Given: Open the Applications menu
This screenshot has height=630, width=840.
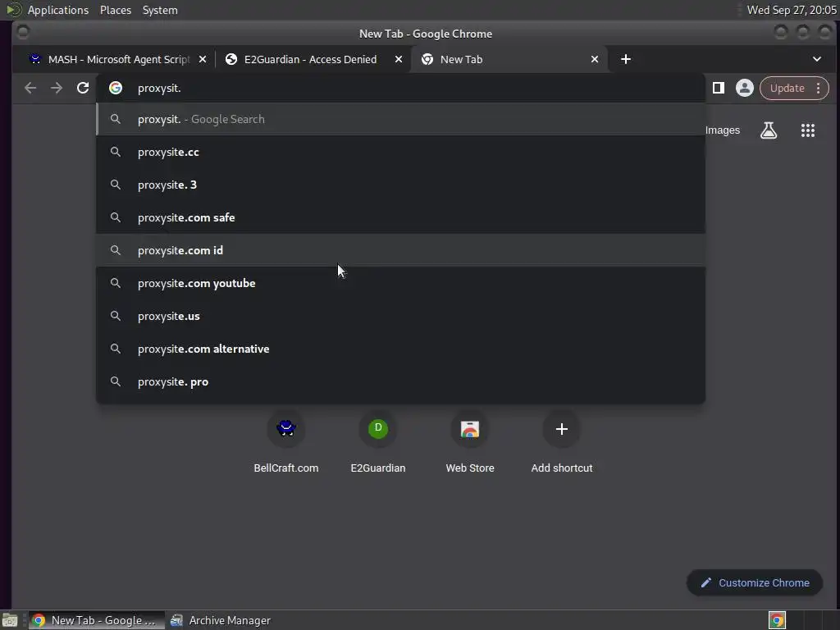Looking at the screenshot, I should tap(58, 10).
